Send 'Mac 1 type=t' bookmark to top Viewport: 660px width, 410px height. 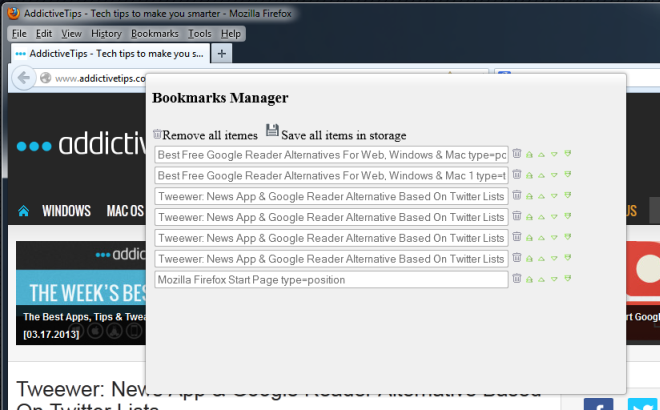click(x=530, y=175)
